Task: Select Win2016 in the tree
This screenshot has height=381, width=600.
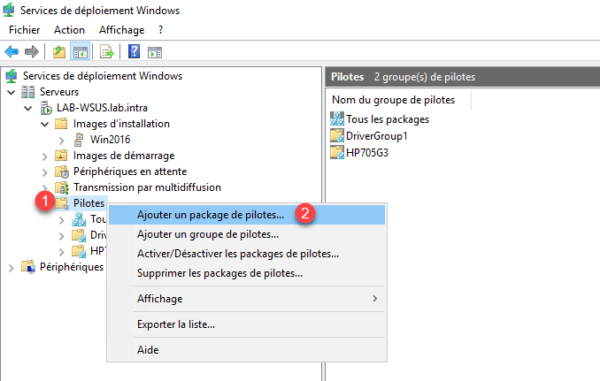Action: tap(110, 140)
